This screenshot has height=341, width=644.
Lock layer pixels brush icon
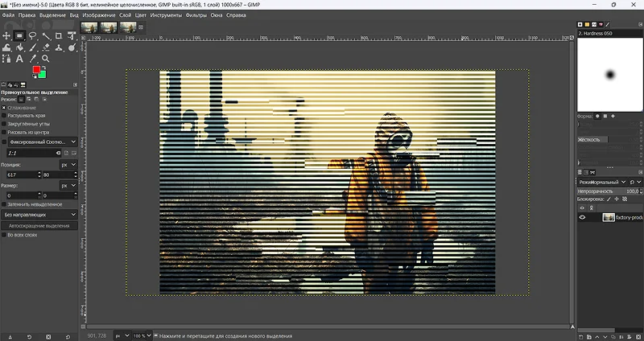pos(609,199)
